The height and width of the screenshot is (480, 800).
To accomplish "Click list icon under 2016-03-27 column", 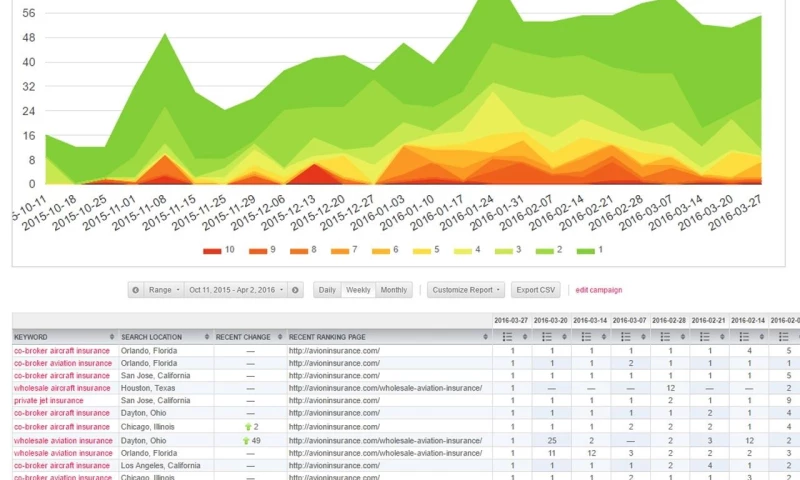I will click(510, 337).
